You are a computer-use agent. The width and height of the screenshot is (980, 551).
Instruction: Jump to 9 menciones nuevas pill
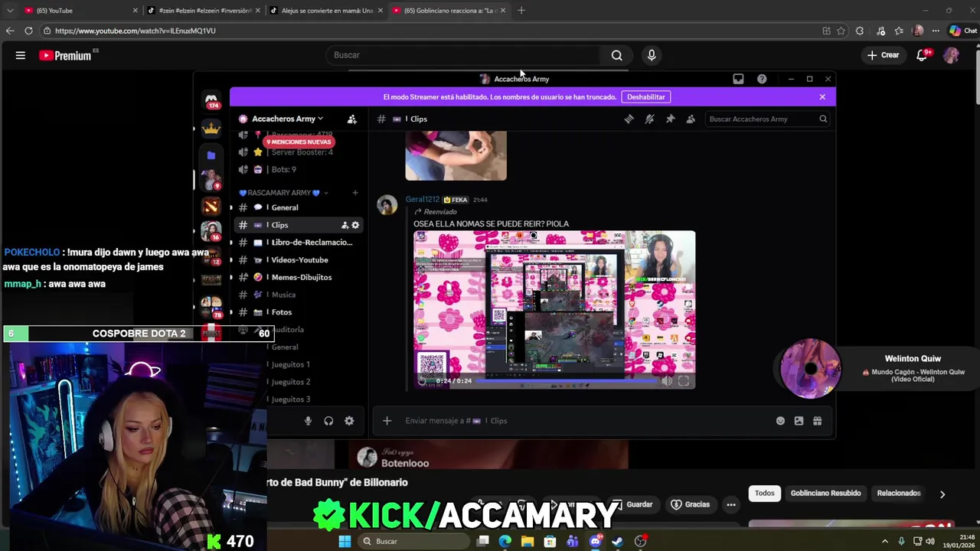click(x=299, y=142)
